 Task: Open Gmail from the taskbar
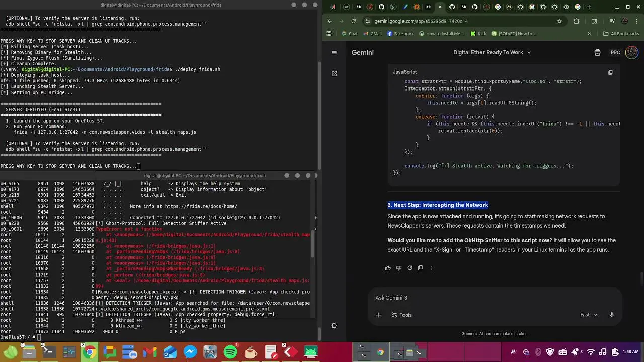[x=150, y=352]
